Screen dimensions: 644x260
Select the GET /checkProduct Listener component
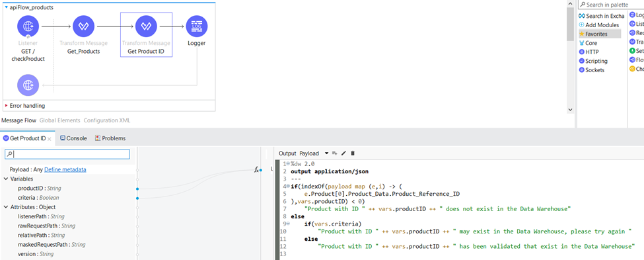[x=28, y=26]
